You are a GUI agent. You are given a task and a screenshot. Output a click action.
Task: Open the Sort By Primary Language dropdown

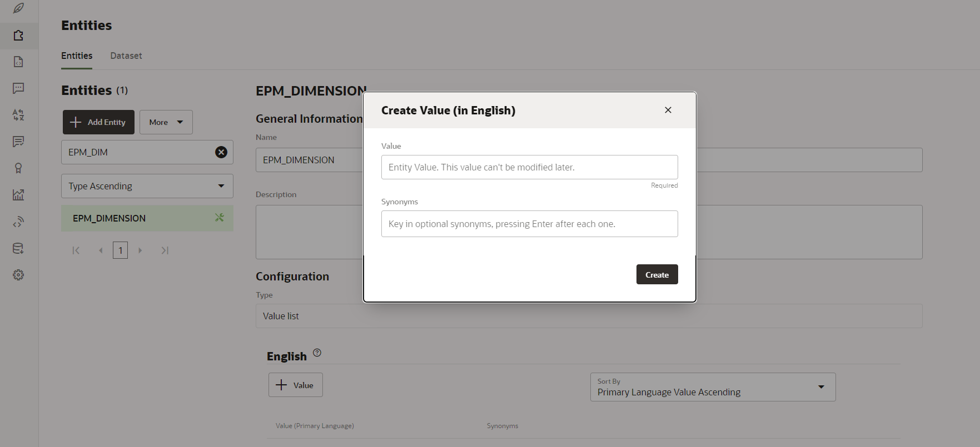point(713,387)
